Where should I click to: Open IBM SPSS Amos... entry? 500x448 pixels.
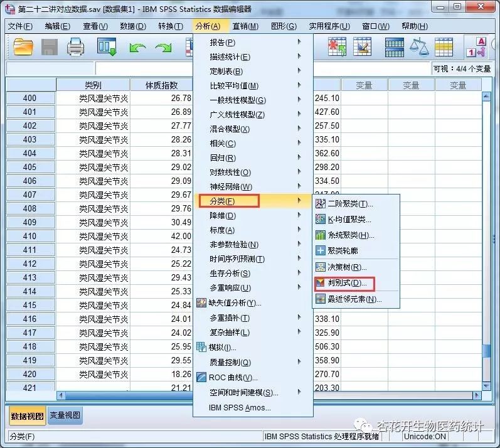pos(240,407)
